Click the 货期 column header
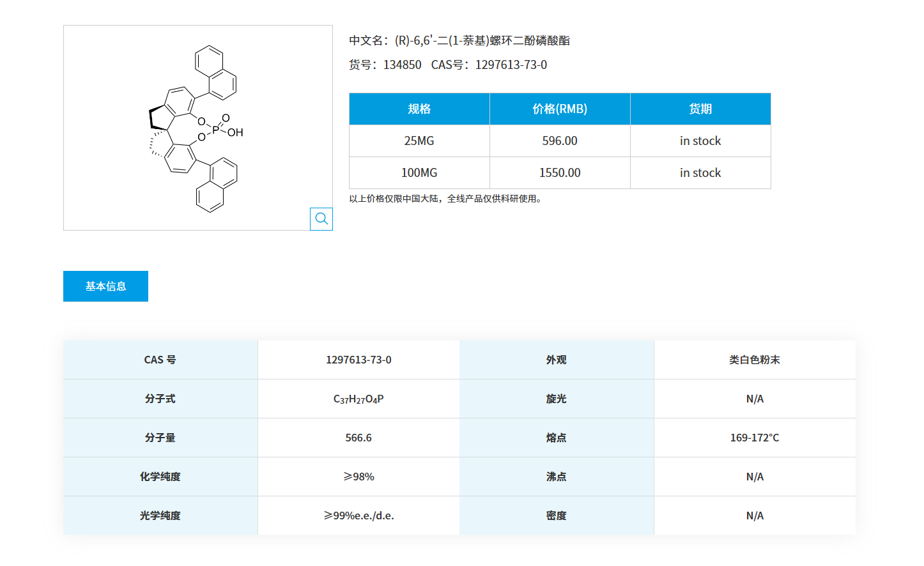This screenshot has height=566, width=924. (700, 109)
